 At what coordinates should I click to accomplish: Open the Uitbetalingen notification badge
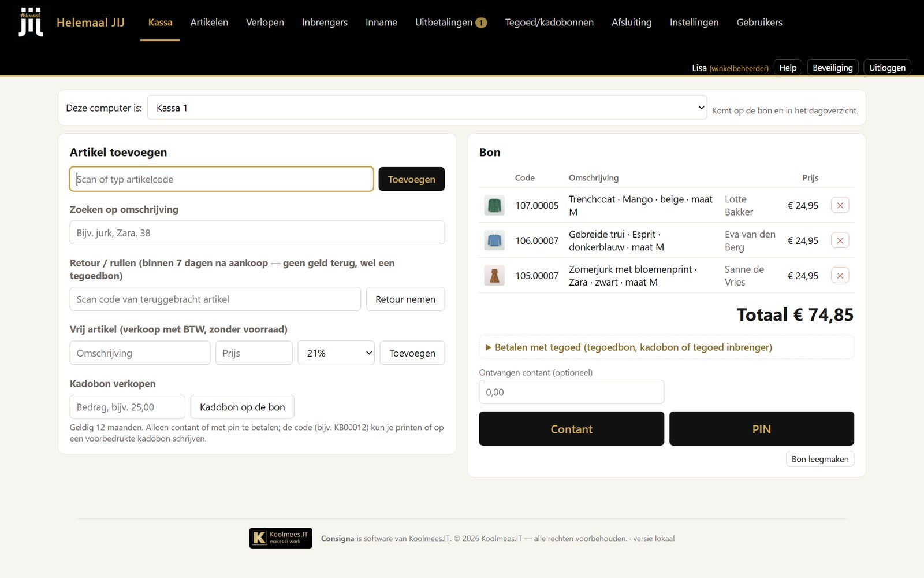481,23
